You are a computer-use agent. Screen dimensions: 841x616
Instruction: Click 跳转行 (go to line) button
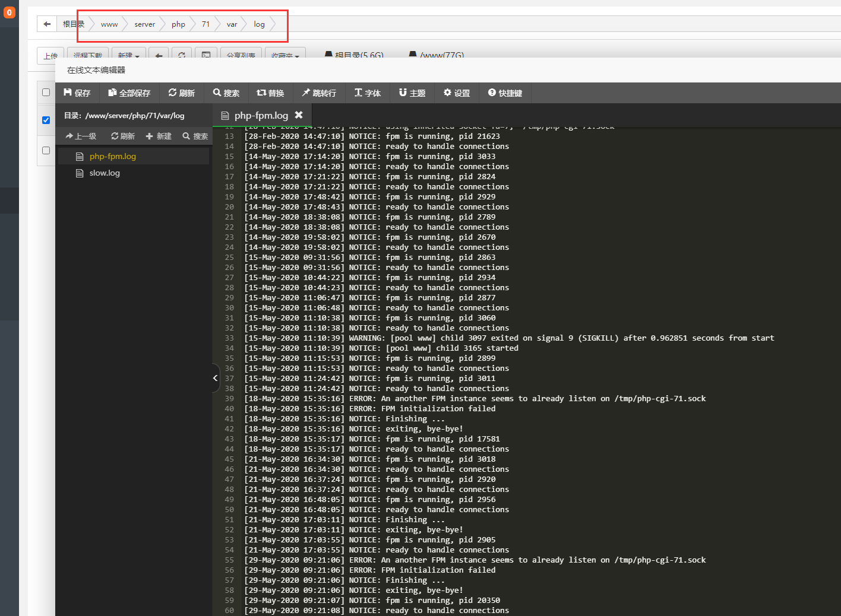[x=319, y=93]
